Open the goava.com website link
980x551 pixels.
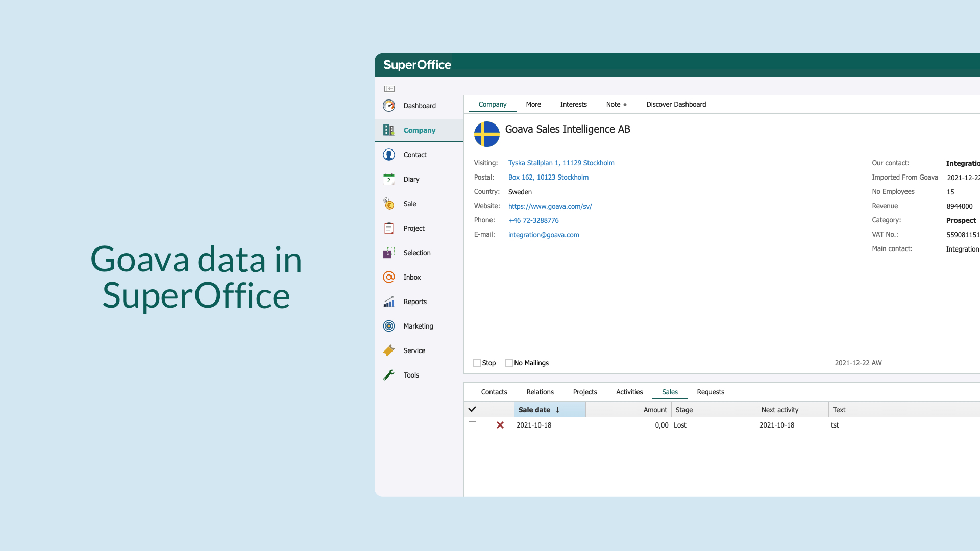[x=550, y=206]
